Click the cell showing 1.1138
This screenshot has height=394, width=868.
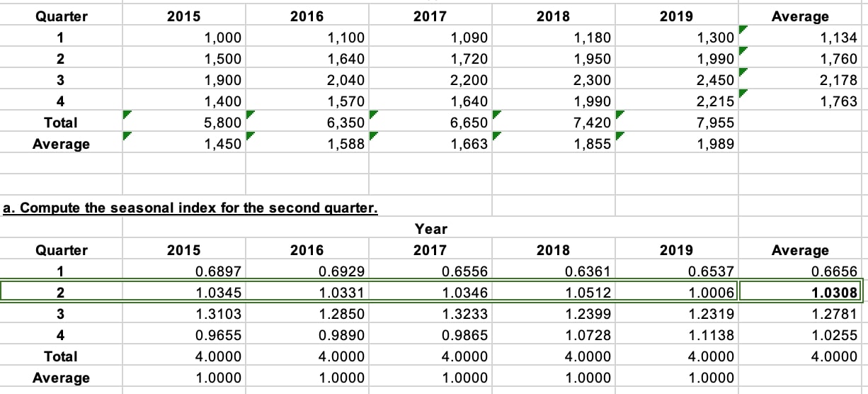coord(678,334)
